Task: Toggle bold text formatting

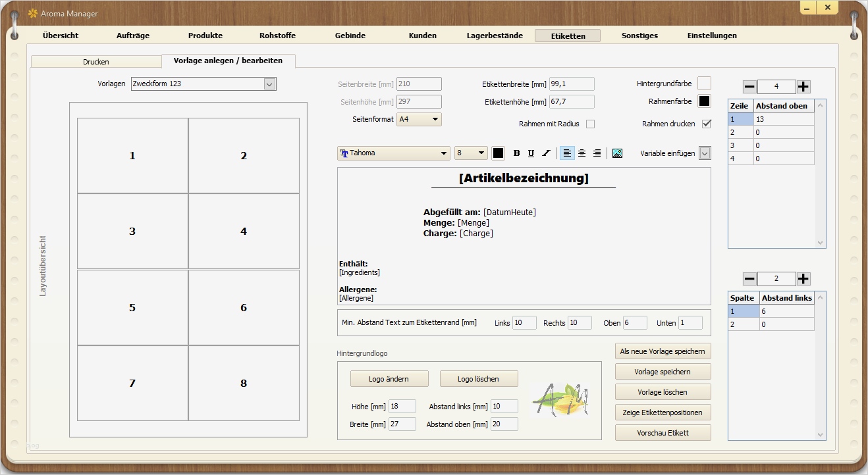Action: coord(516,153)
